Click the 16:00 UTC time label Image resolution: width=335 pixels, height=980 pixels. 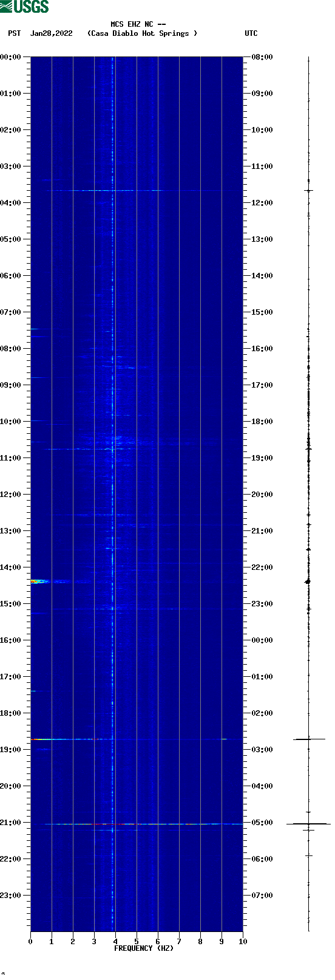(x=262, y=349)
